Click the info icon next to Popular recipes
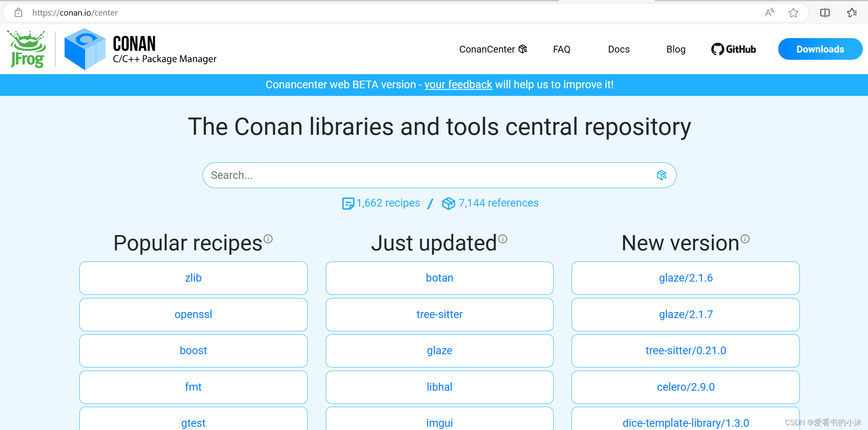 (x=268, y=239)
